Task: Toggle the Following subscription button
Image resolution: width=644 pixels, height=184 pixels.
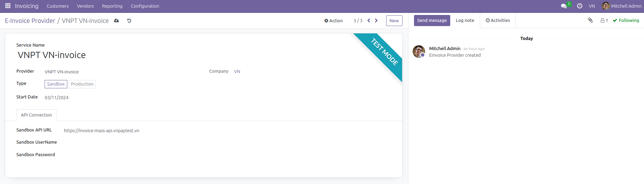Action: click(626, 21)
